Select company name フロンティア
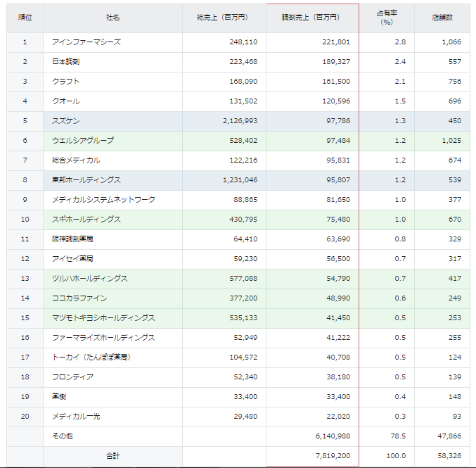This screenshot has width=476, height=468. pyautogui.click(x=72, y=377)
